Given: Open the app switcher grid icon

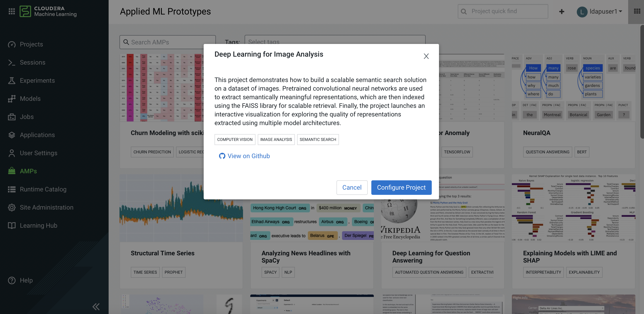Looking at the screenshot, I should (x=637, y=11).
